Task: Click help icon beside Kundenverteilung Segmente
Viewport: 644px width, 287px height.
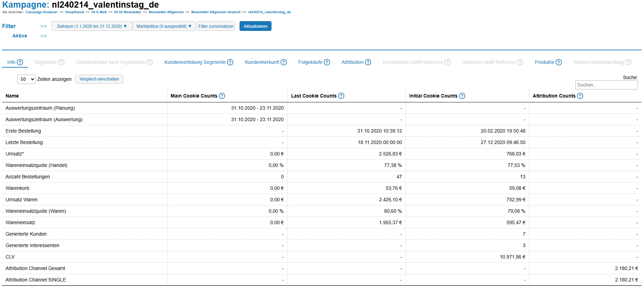Action: tap(230, 62)
